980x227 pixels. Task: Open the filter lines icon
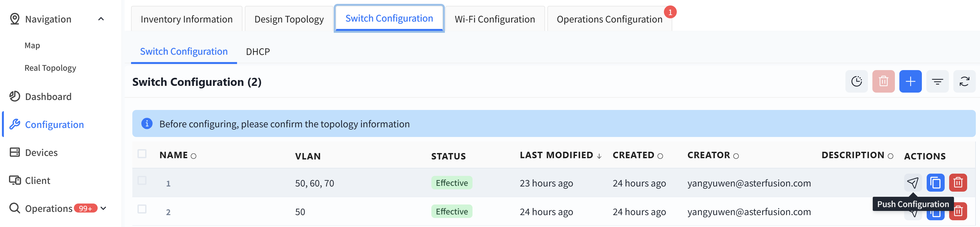pos(937,81)
